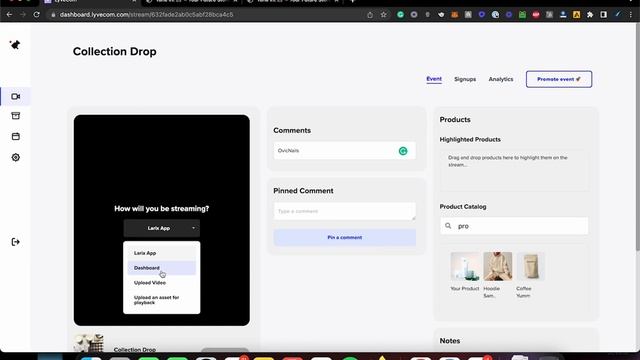The height and width of the screenshot is (360, 640).
Task: Select the Your Product thumbnail
Action: click(465, 266)
